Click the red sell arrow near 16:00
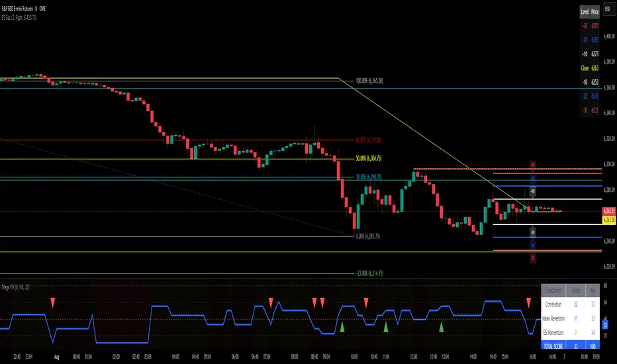 (528, 302)
